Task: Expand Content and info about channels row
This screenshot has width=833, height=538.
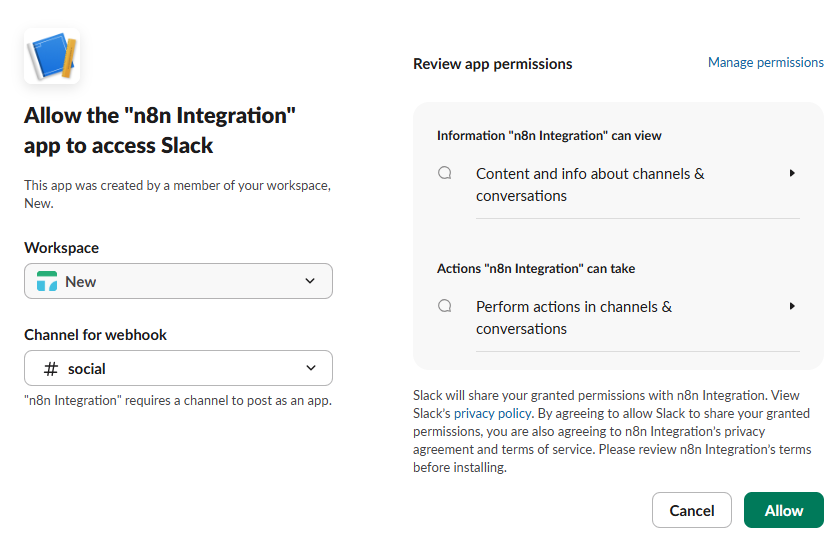Action: pyautogui.click(x=618, y=185)
